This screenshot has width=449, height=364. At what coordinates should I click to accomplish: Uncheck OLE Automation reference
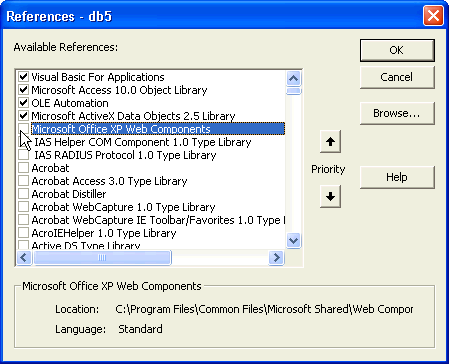click(23, 103)
